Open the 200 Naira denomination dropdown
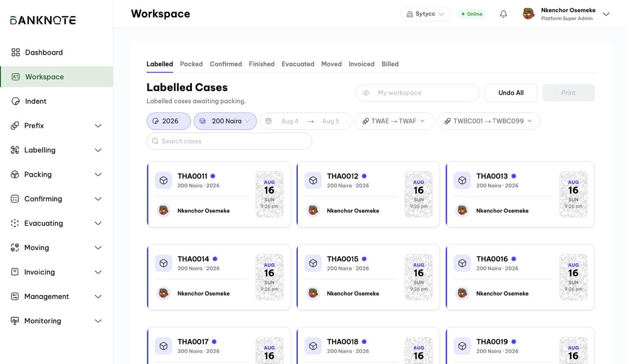The image size is (628, 364). [225, 121]
